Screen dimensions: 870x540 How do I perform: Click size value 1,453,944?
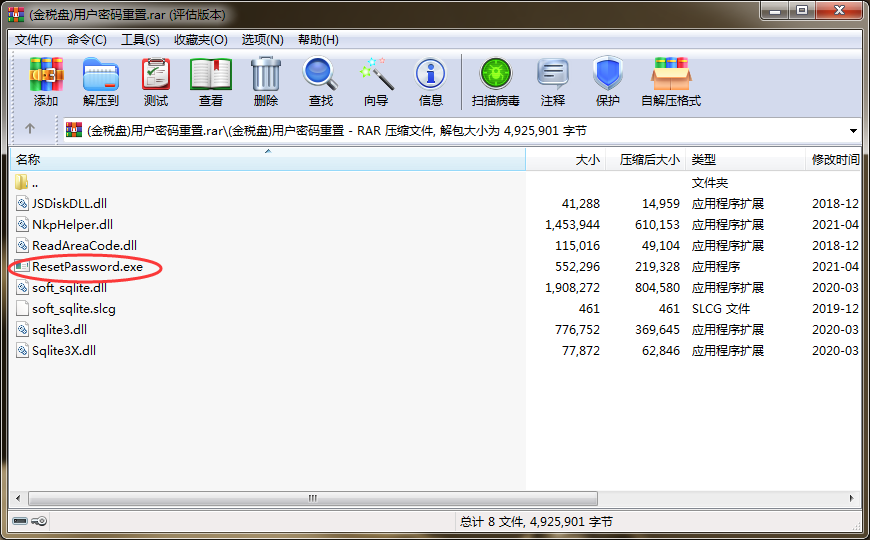pos(572,225)
